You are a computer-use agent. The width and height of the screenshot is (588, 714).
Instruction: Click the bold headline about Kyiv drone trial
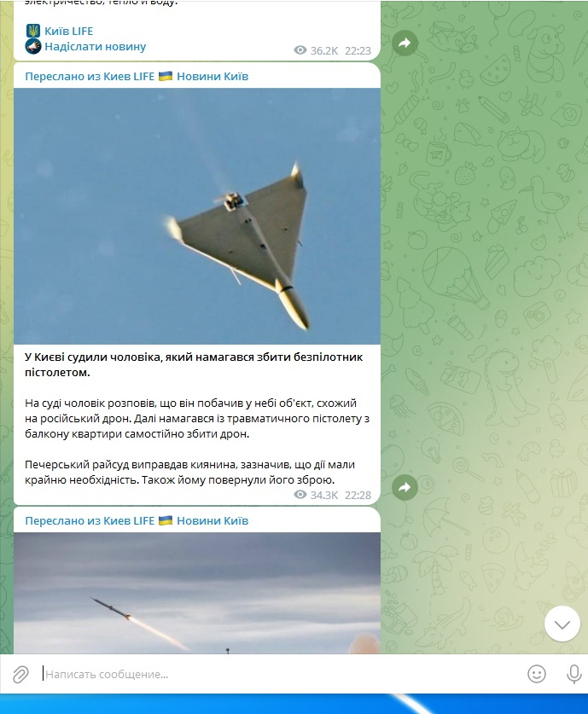point(194,365)
